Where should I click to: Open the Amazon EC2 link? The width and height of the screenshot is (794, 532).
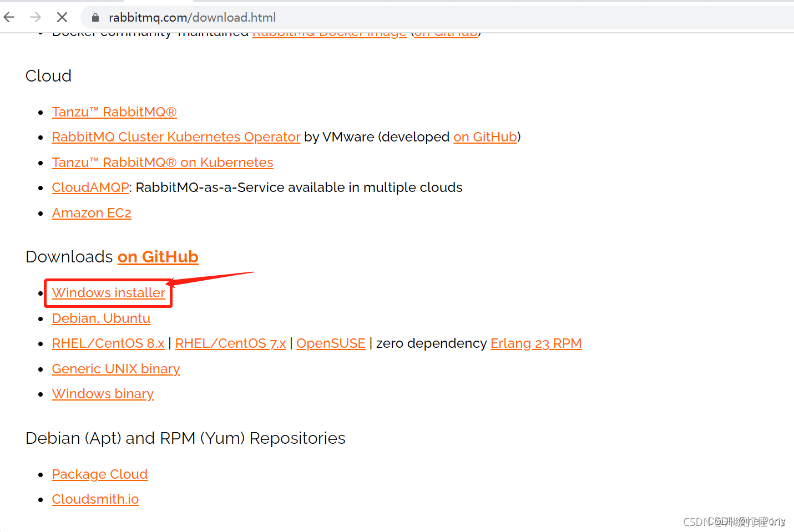(92, 213)
